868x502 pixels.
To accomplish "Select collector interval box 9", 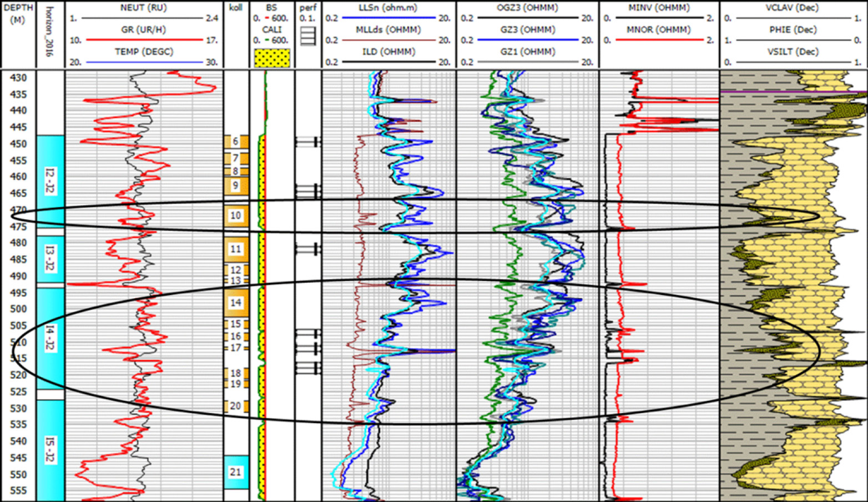I will [236, 185].
